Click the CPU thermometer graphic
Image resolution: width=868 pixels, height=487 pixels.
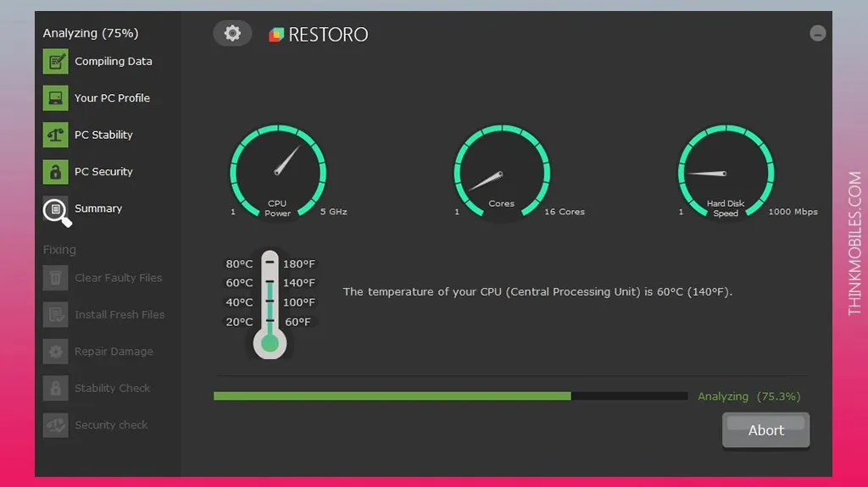coord(270,304)
